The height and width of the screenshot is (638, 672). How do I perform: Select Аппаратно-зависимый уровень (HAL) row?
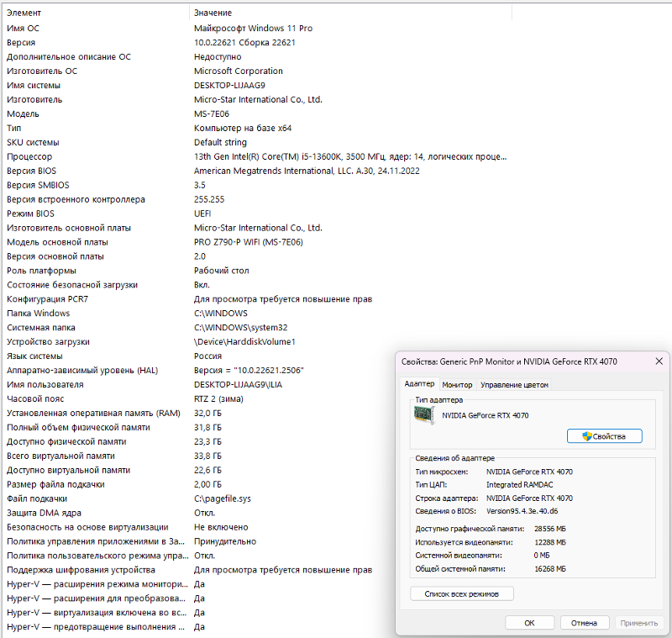(199, 370)
